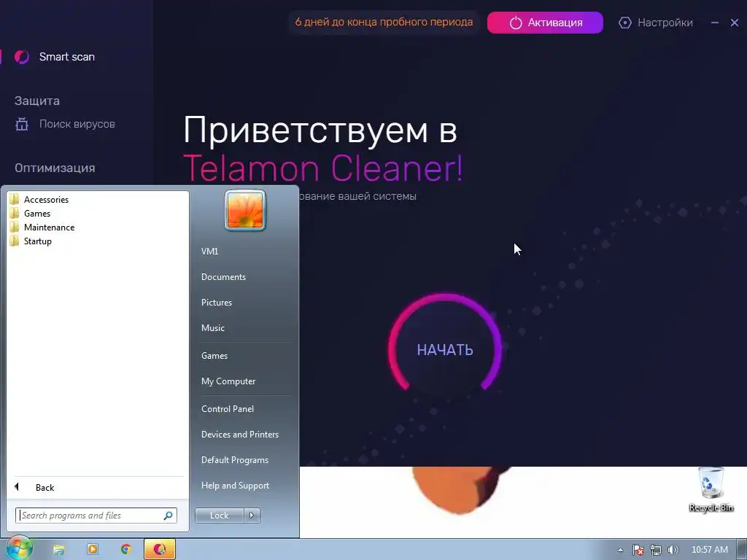Show hidden tray icons arrow
This screenshot has height=560, width=747.
point(620,550)
